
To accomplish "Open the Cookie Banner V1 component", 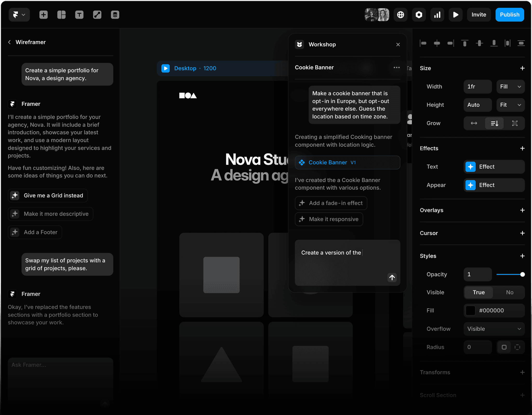I will click(348, 163).
